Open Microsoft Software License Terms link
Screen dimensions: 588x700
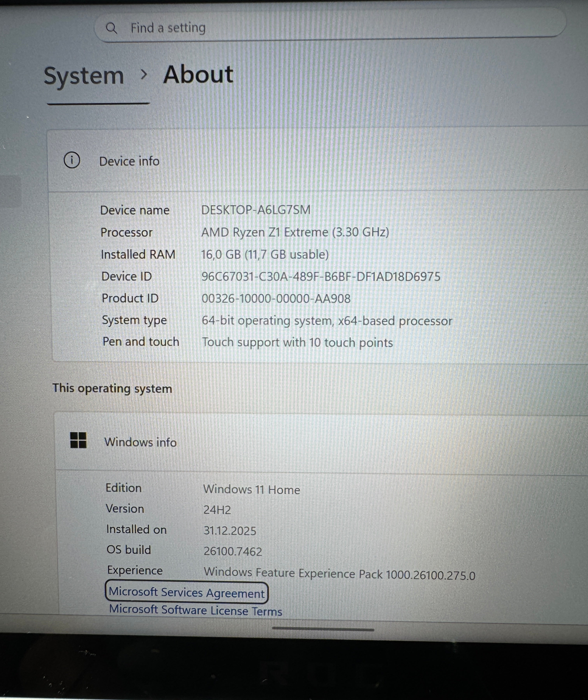pos(195,610)
